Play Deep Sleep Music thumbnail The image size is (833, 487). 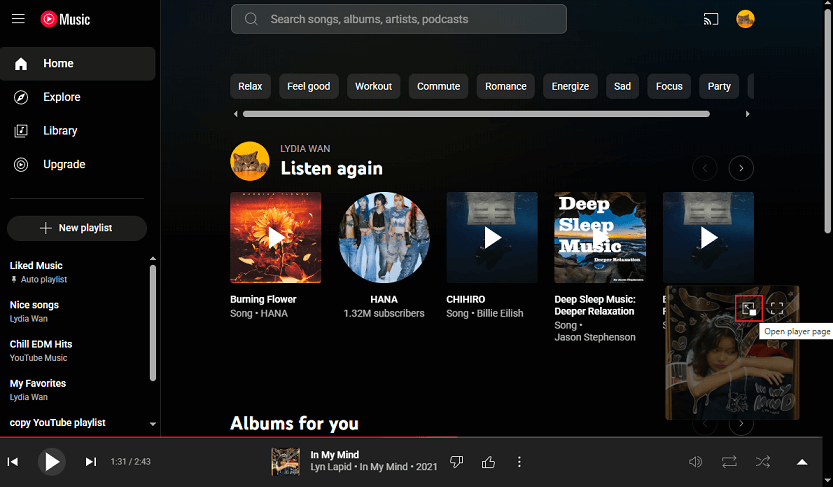(x=600, y=237)
